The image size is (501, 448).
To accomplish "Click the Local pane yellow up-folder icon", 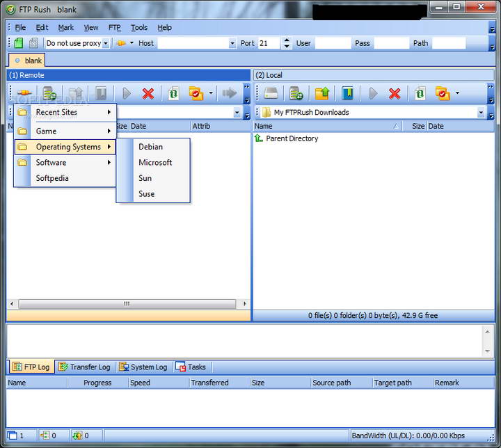I will [322, 93].
